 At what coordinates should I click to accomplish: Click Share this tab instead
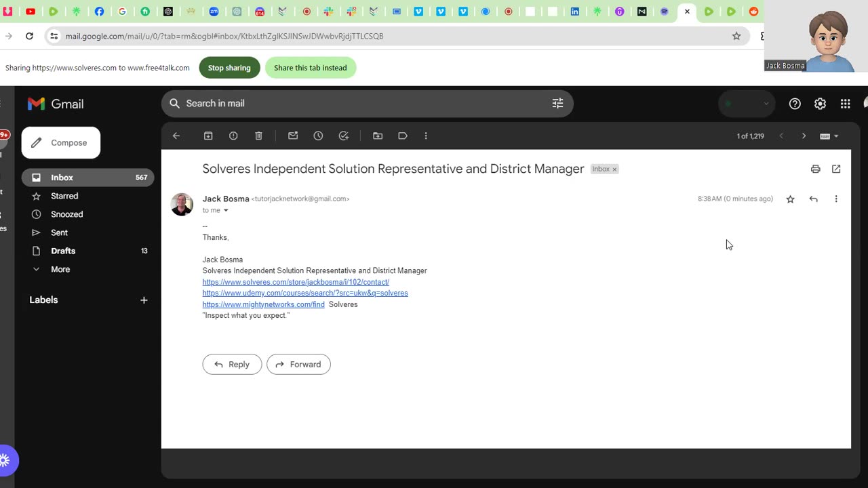pos(311,68)
